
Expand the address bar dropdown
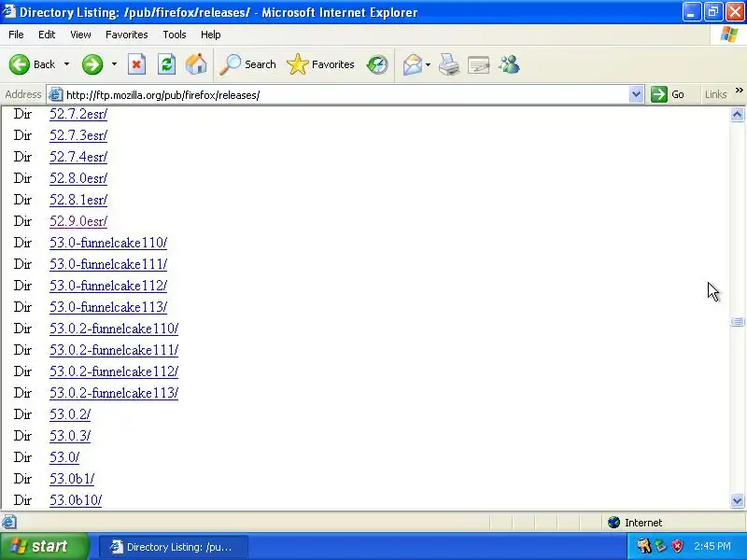[x=636, y=94]
